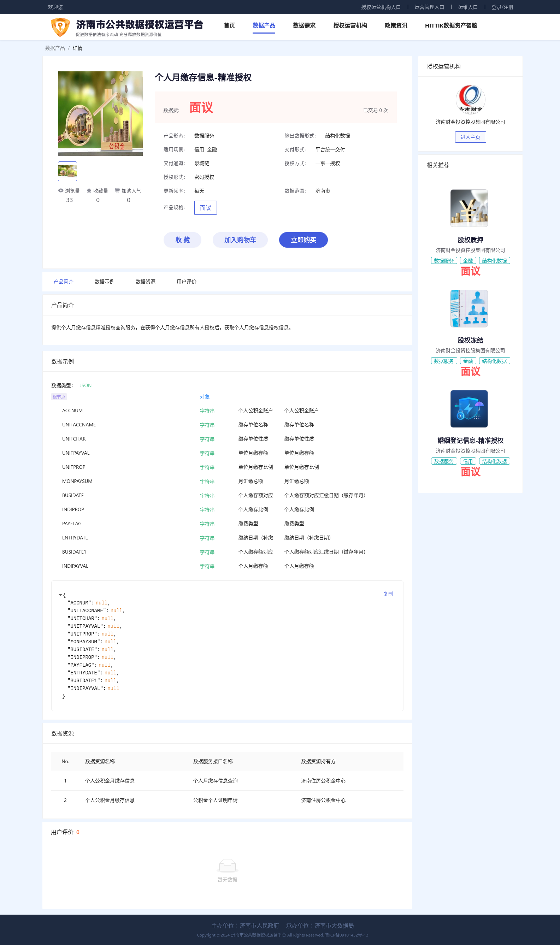
Task: Collapse the JSON tree arrow
Action: pyautogui.click(x=60, y=595)
